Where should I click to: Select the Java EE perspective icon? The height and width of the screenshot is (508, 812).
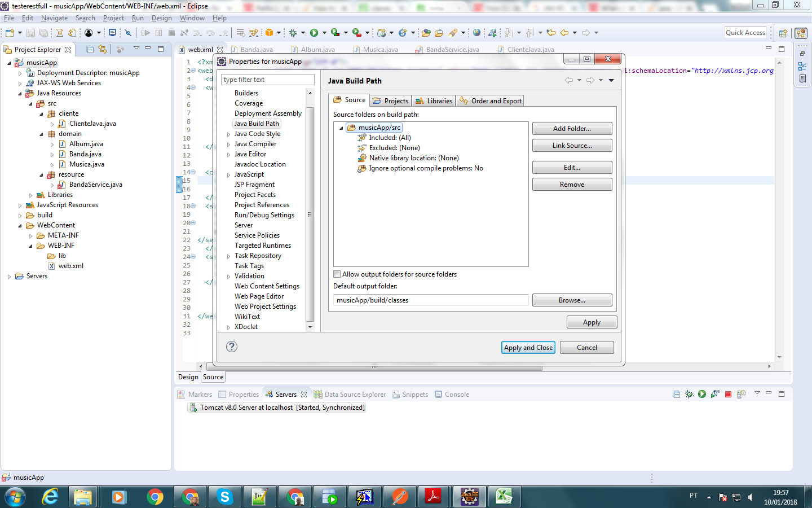pyautogui.click(x=801, y=33)
